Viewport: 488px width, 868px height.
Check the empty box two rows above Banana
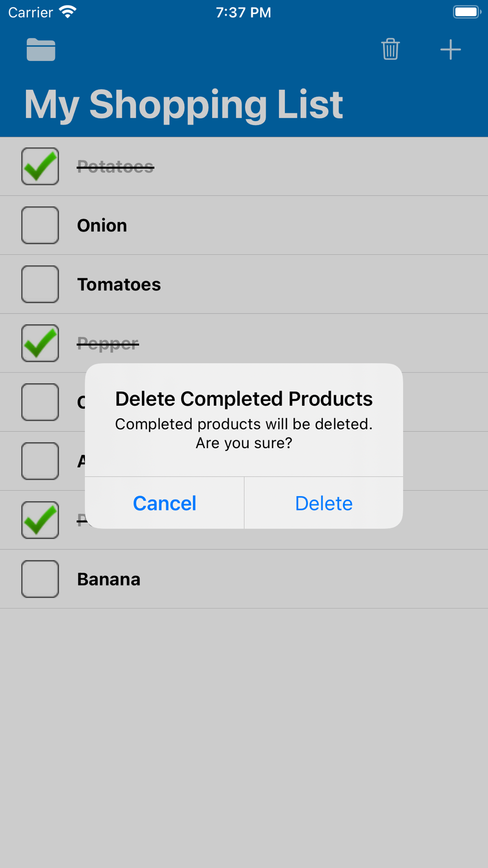[40, 461]
